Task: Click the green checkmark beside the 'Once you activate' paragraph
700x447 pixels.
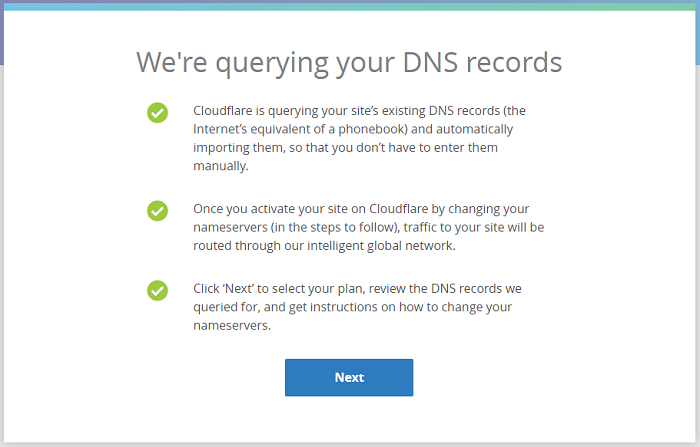Action: coord(158,211)
